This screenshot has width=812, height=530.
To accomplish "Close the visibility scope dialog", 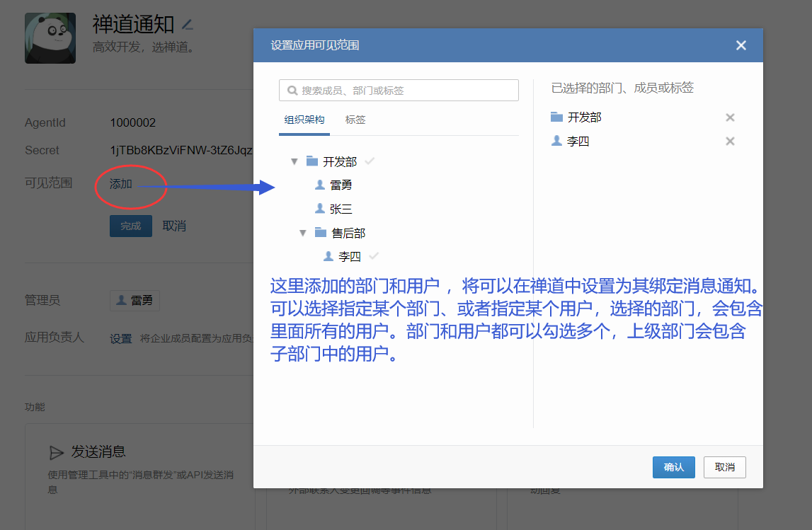I will pyautogui.click(x=741, y=45).
